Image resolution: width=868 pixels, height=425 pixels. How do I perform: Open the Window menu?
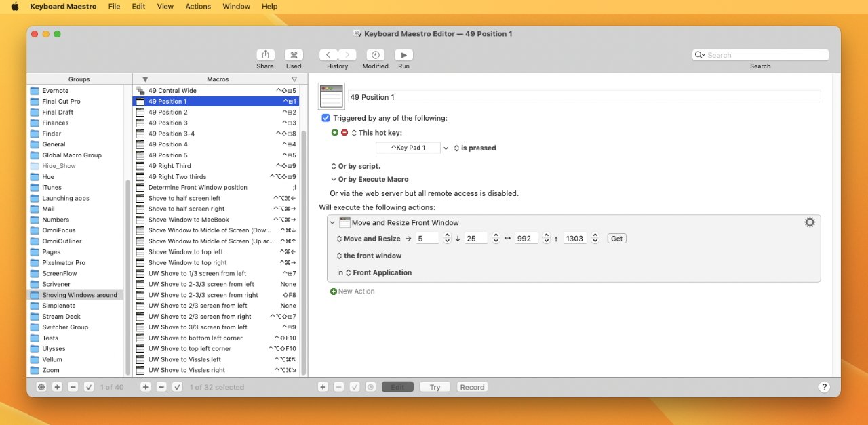click(236, 7)
